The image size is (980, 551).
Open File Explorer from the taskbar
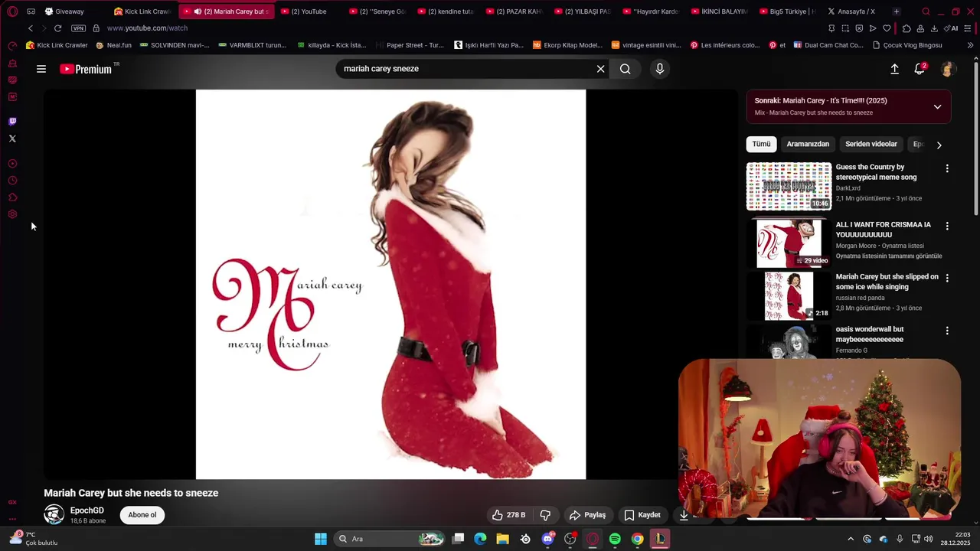[x=502, y=539]
